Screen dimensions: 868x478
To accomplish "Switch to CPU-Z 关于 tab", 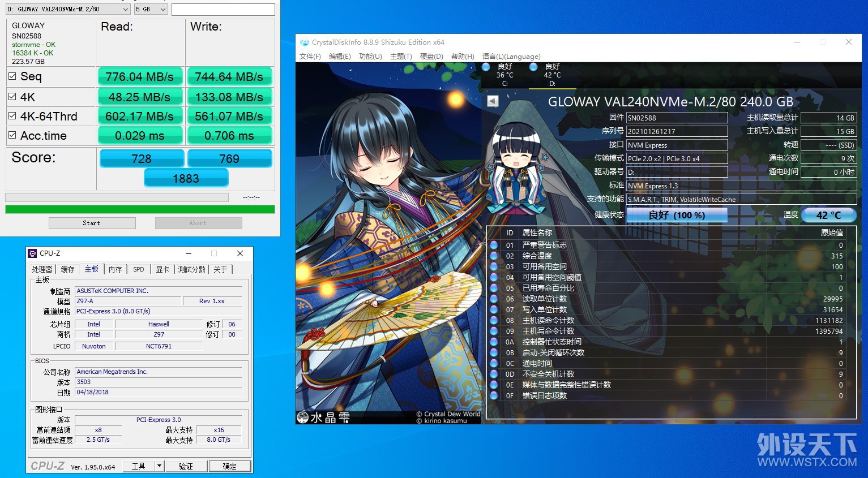I will point(220,269).
